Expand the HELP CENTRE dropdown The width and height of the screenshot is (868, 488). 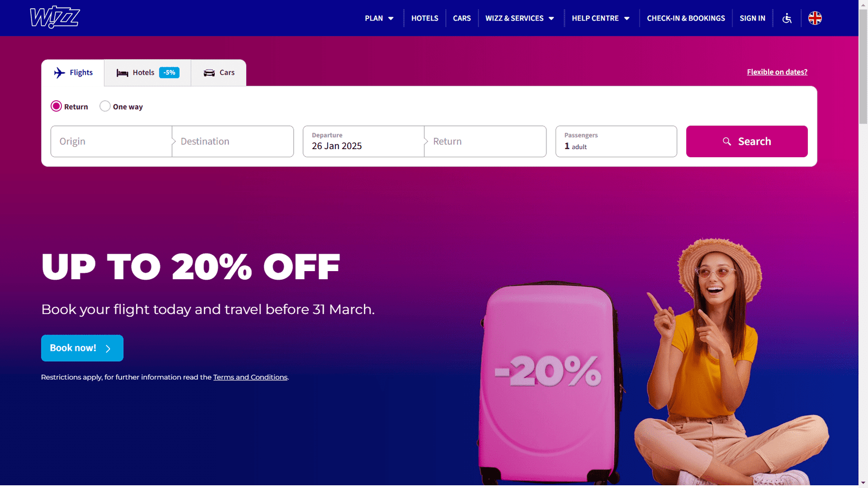pyautogui.click(x=601, y=18)
